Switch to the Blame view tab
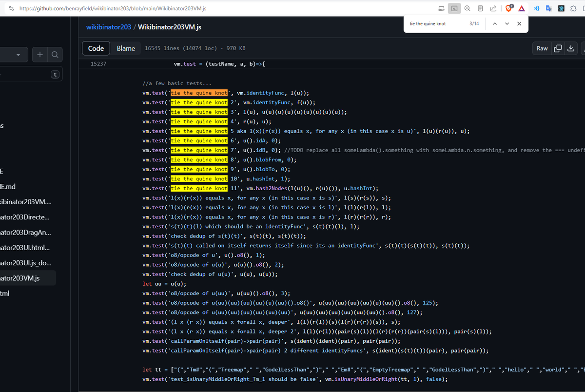This screenshot has width=585, height=392. point(126,48)
